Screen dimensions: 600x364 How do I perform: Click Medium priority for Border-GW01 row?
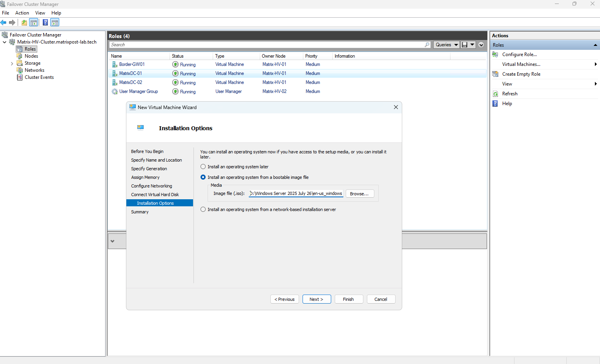coord(313,64)
